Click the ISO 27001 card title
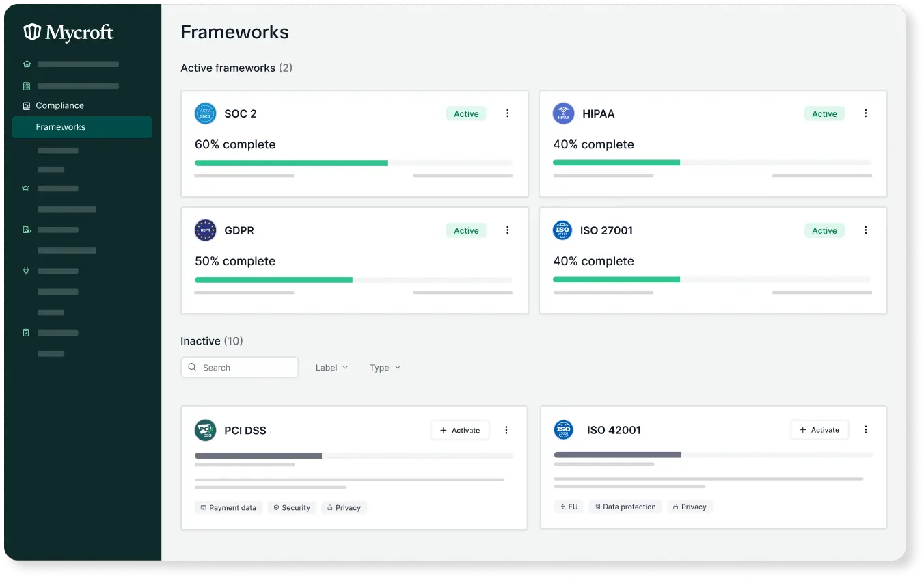This screenshot has width=924, height=579. [606, 230]
